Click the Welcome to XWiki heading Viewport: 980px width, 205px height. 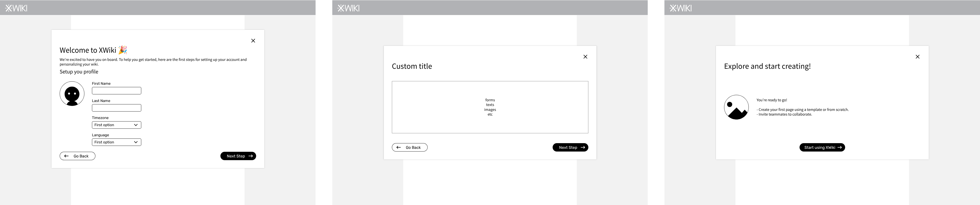[x=88, y=50]
